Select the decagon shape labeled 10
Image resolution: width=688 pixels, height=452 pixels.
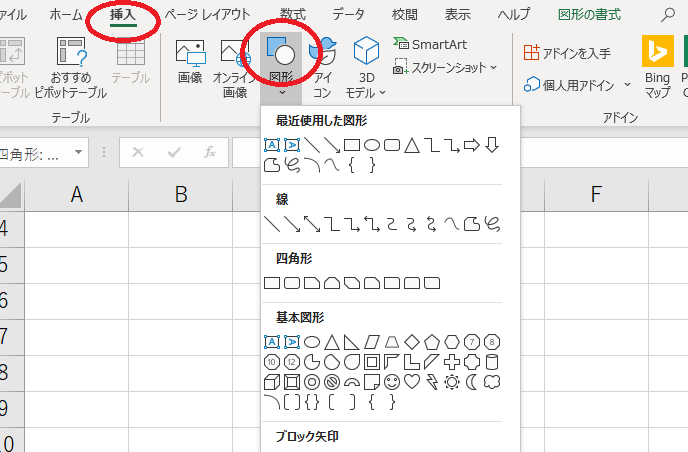pos(272,362)
